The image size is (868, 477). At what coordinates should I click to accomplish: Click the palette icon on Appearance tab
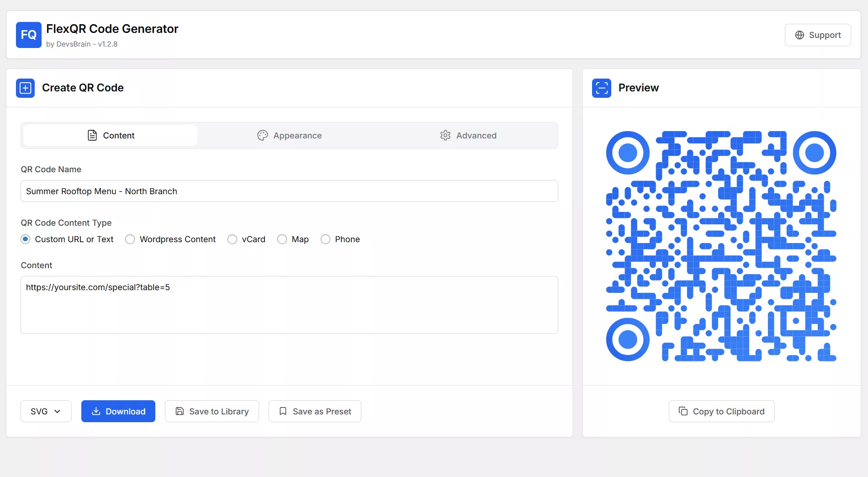pos(263,135)
